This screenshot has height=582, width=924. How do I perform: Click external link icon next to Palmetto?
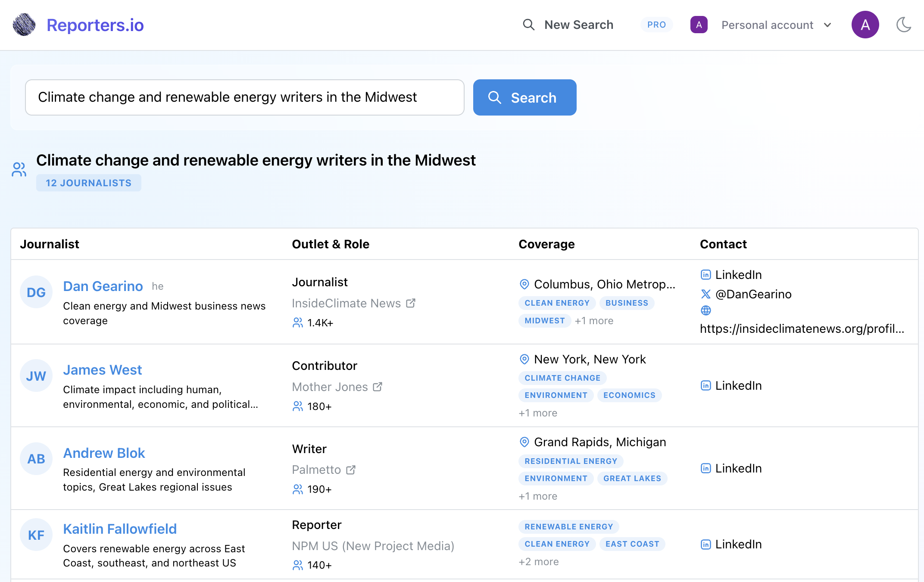351,469
